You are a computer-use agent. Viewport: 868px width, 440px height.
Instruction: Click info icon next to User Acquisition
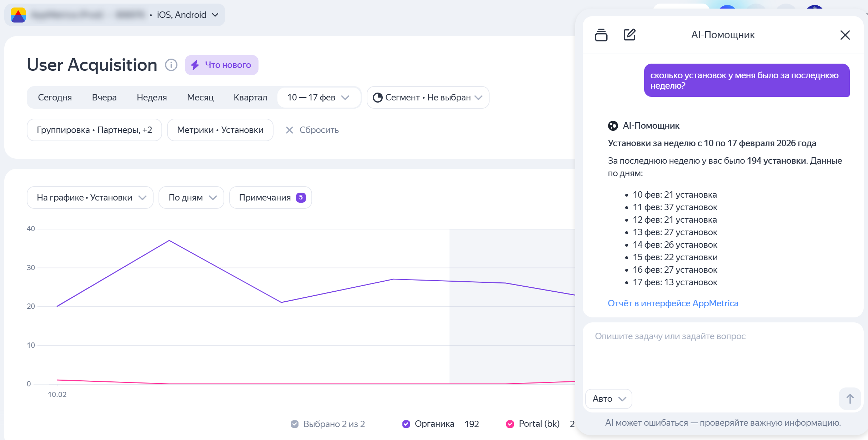point(171,65)
